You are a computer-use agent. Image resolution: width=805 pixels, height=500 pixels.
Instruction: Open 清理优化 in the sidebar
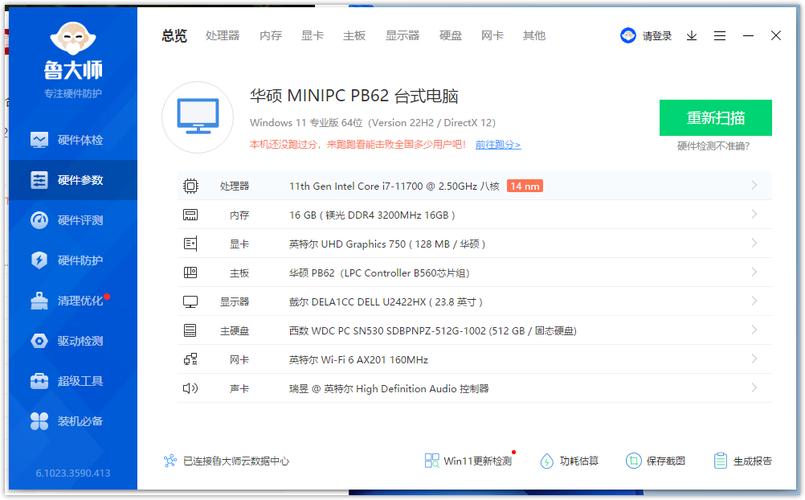point(73,300)
